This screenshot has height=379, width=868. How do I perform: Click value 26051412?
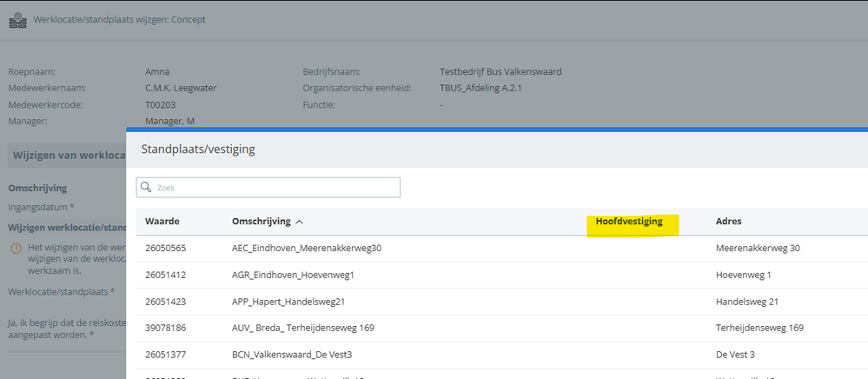pos(165,275)
